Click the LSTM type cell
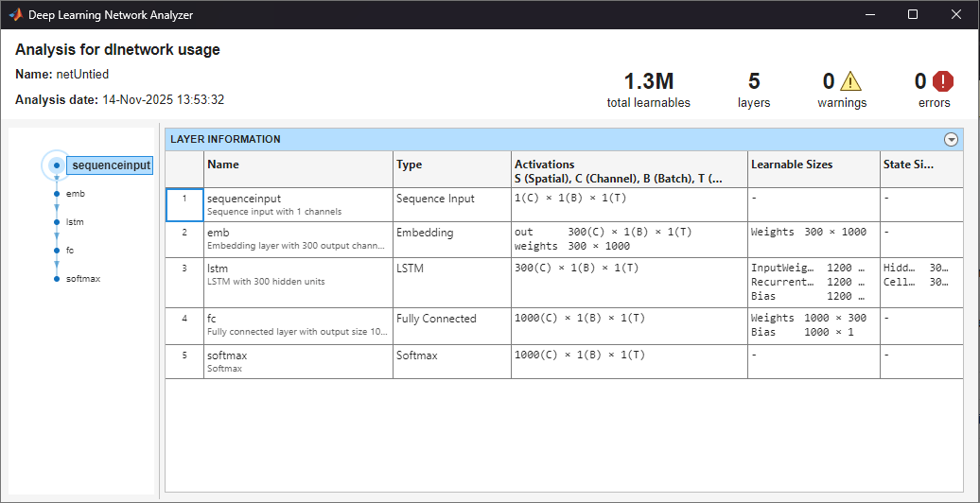Image resolution: width=980 pixels, height=503 pixels. (x=452, y=283)
